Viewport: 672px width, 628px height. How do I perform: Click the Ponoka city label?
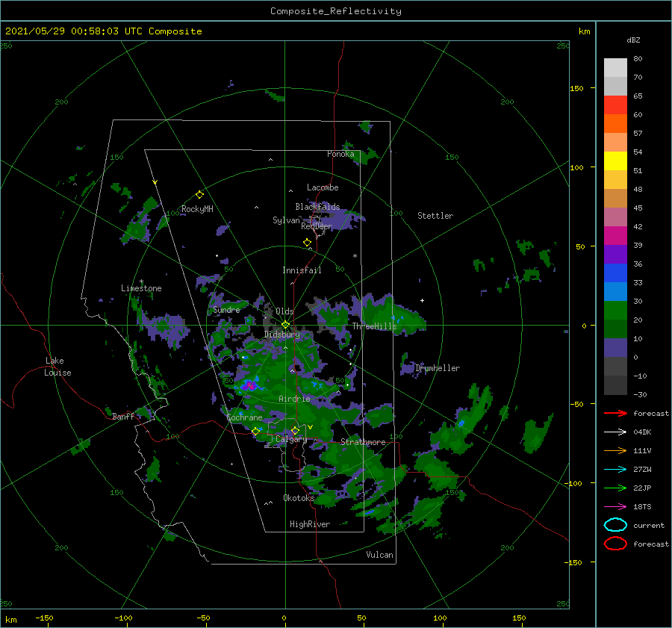(340, 154)
